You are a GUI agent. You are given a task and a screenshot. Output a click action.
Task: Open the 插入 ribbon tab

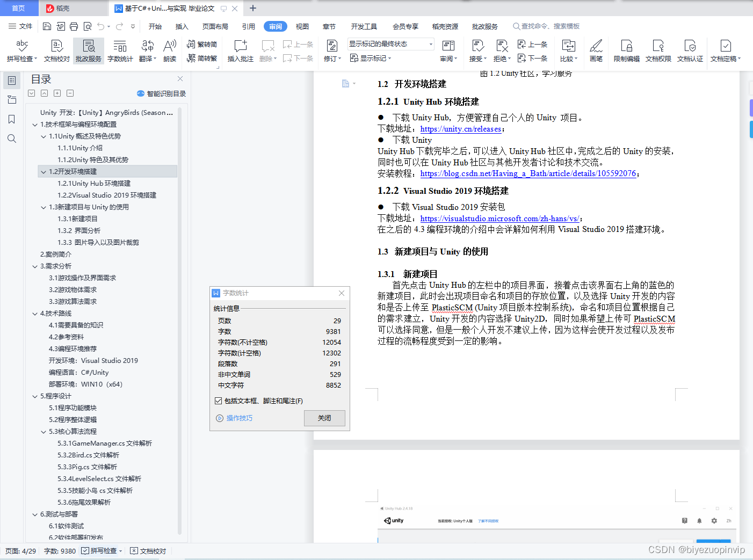(x=182, y=26)
